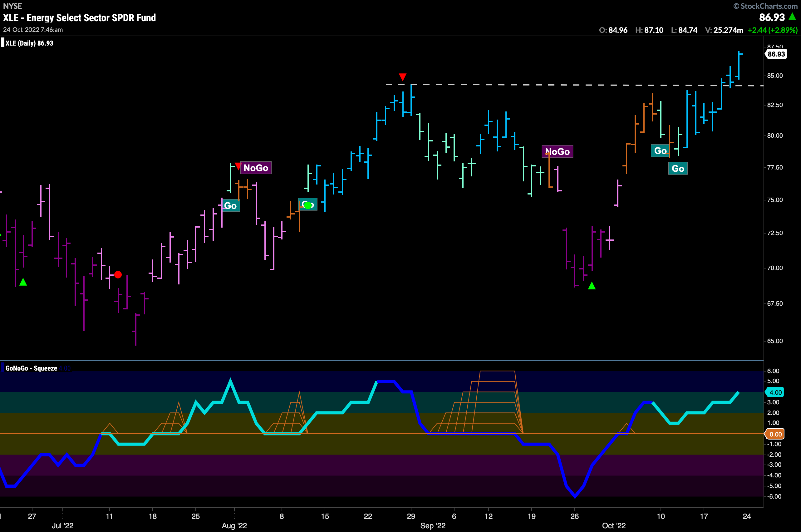801x532 pixels.
Task: Click the Open value 84.96
Action: [618, 30]
